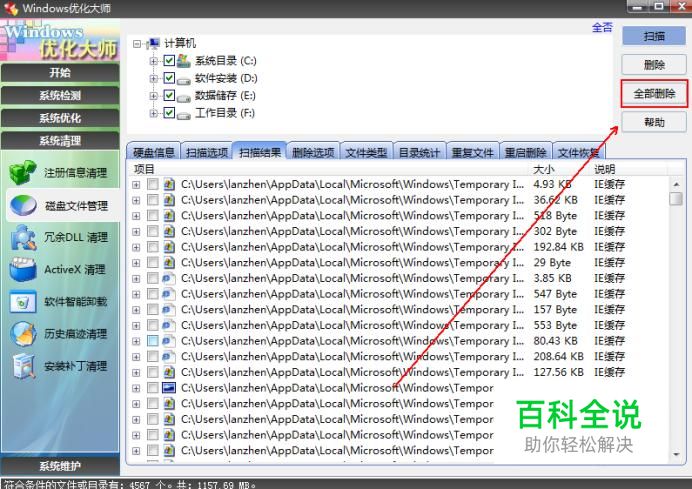The image size is (692, 489).
Task: Check the box for the 208.64 KB file
Action: [x=153, y=357]
